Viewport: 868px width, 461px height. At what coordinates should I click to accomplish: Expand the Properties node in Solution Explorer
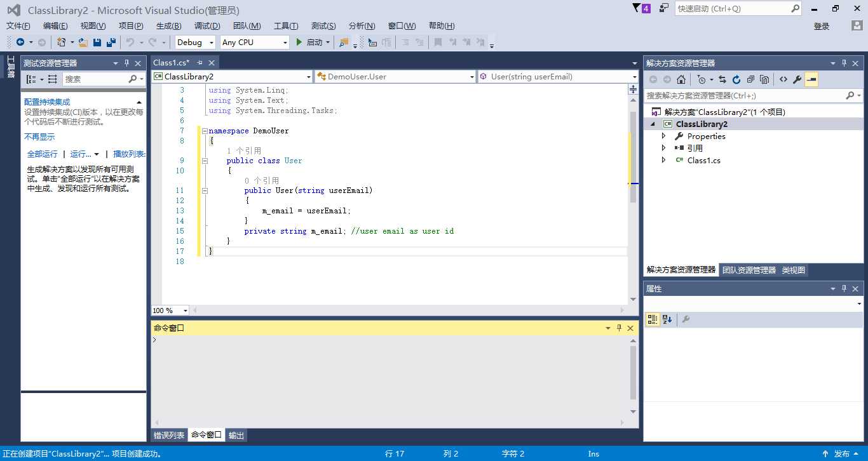tap(664, 136)
